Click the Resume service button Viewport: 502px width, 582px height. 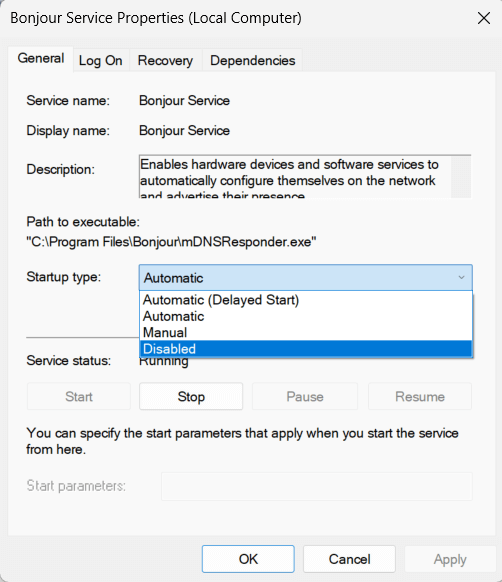[x=420, y=396]
